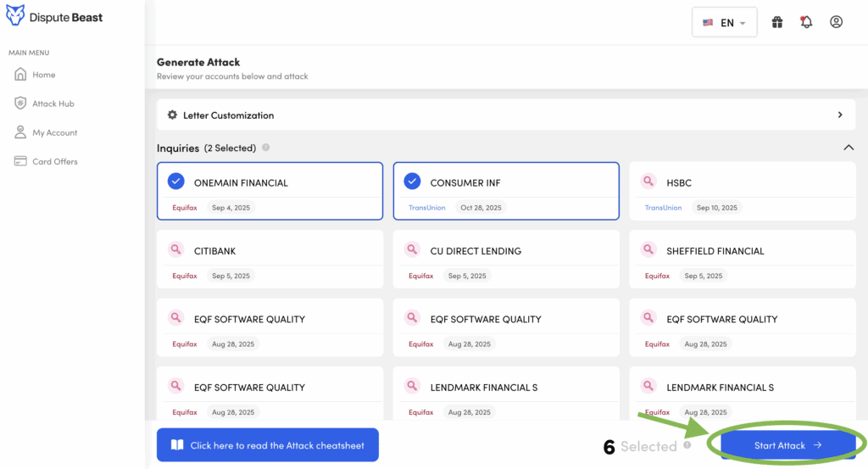Screen dimensions: 868x469
Task: Click the info icon beside Inquiries
Action: [265, 148]
